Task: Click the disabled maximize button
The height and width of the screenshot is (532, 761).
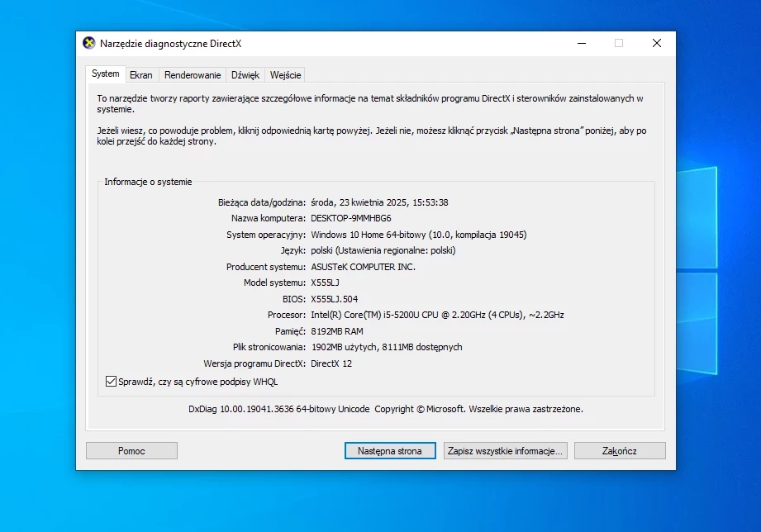Action: click(x=619, y=43)
